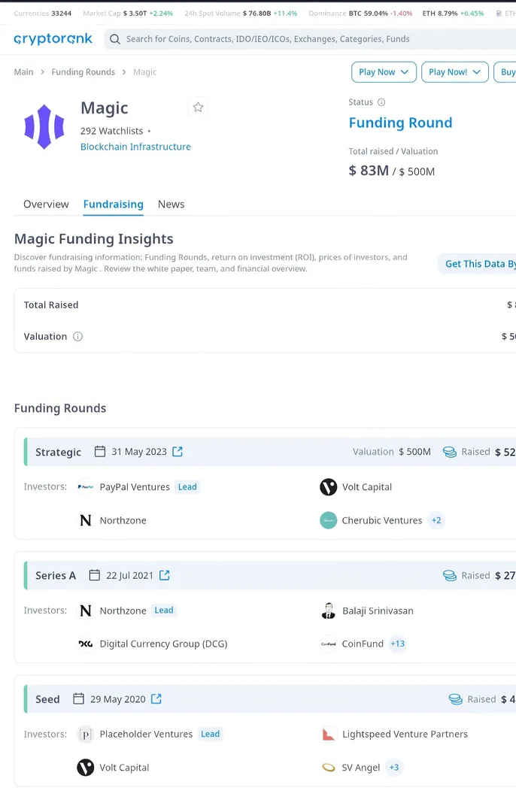Click the Seed round header label
The width and height of the screenshot is (516, 812).
pos(47,700)
